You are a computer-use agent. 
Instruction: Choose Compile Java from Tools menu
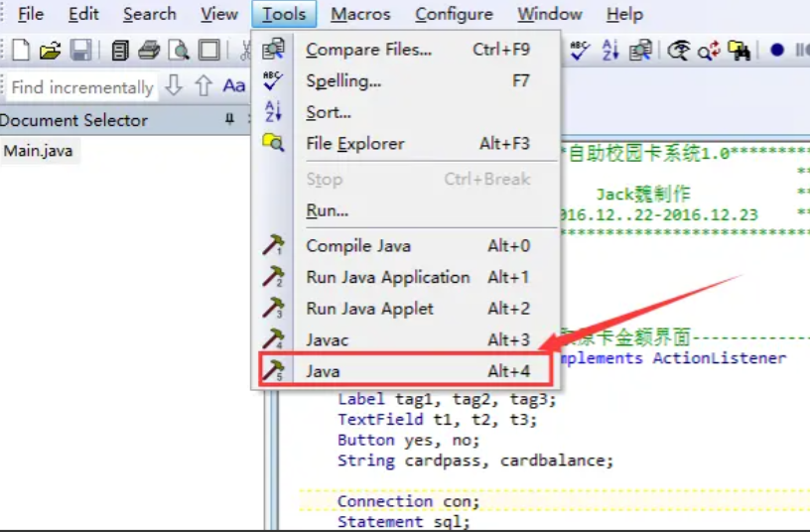coord(405,246)
